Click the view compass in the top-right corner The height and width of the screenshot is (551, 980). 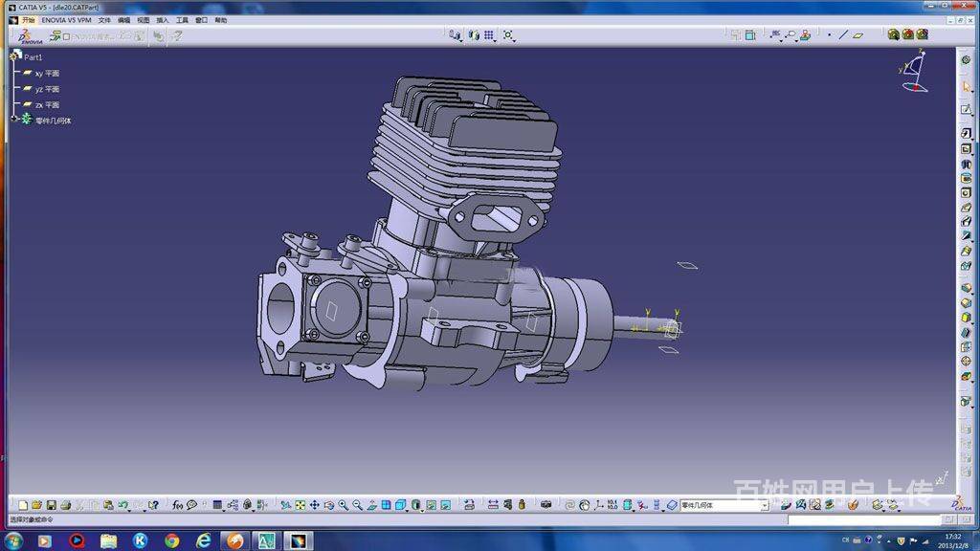(x=914, y=71)
